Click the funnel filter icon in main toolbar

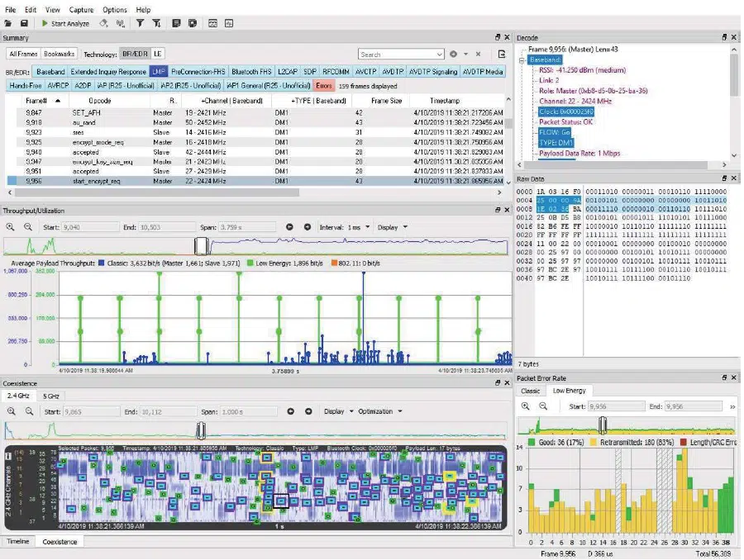click(x=141, y=23)
